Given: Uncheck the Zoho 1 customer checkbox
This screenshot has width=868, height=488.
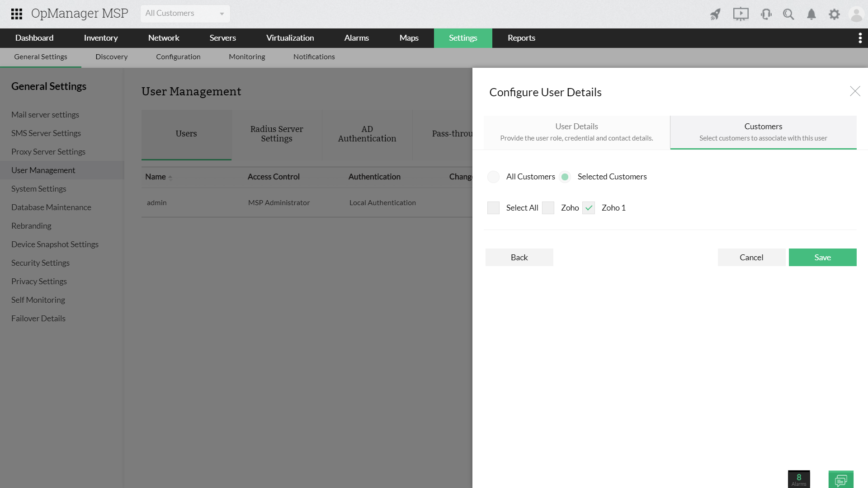Looking at the screenshot, I should (x=589, y=208).
